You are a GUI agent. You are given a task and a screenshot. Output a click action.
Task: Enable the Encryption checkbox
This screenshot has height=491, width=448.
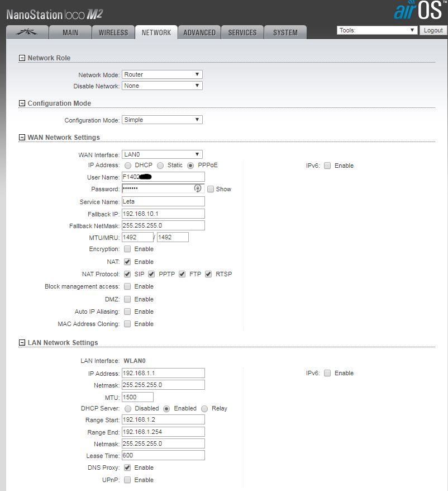(127, 249)
